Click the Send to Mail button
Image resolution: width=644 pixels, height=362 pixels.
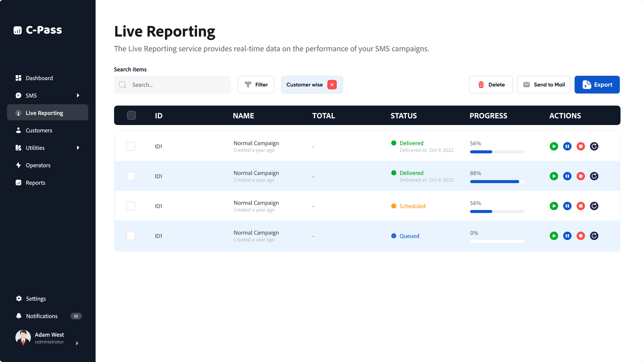[544, 85]
